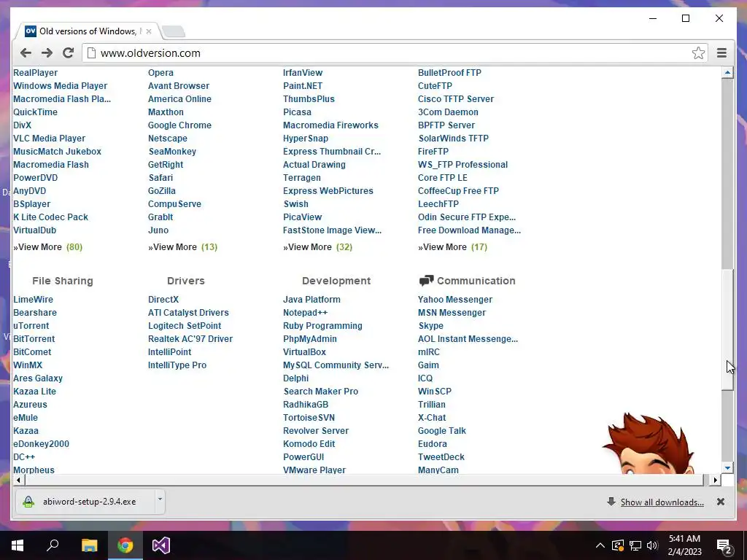The height and width of the screenshot is (560, 747).
Task: Reload the oldversion.com page
Action: point(68,52)
